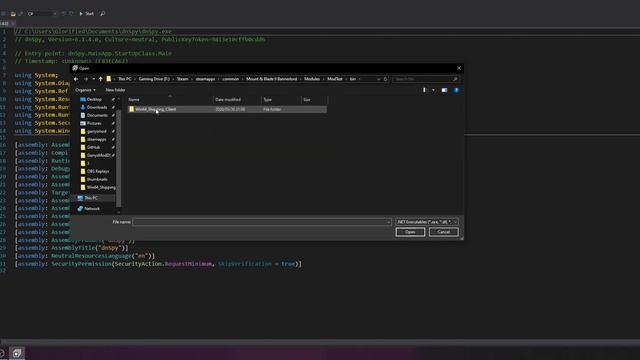The width and height of the screenshot is (640, 360).
Task: Click bin in the address breadcrumb
Action: [x=353, y=79]
